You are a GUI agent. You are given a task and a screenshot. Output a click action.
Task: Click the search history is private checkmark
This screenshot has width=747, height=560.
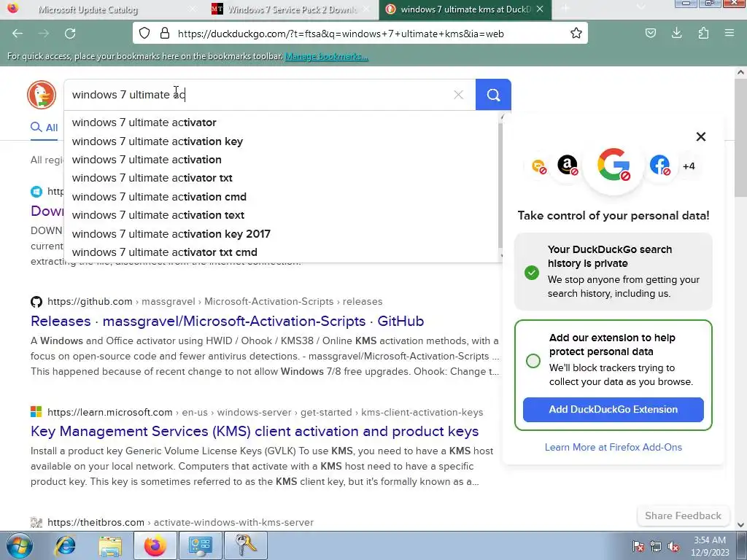[532, 273]
